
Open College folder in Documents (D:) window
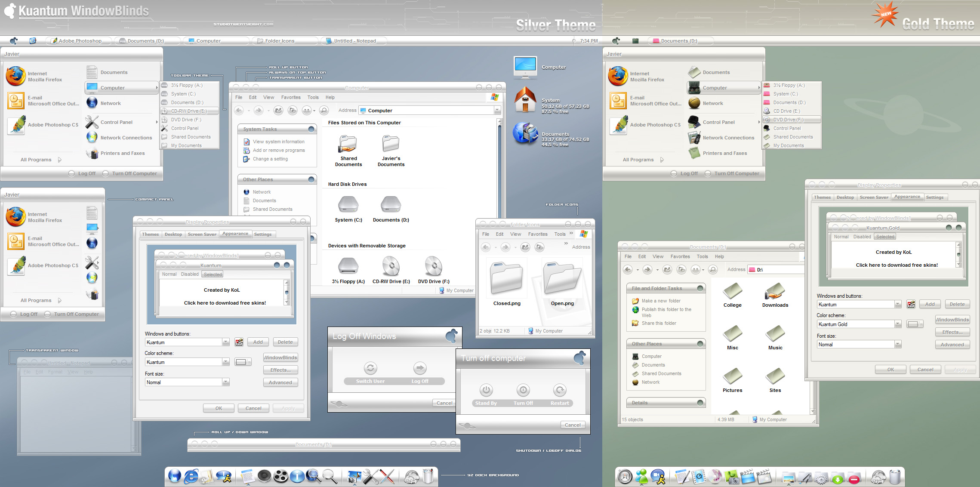(x=732, y=295)
